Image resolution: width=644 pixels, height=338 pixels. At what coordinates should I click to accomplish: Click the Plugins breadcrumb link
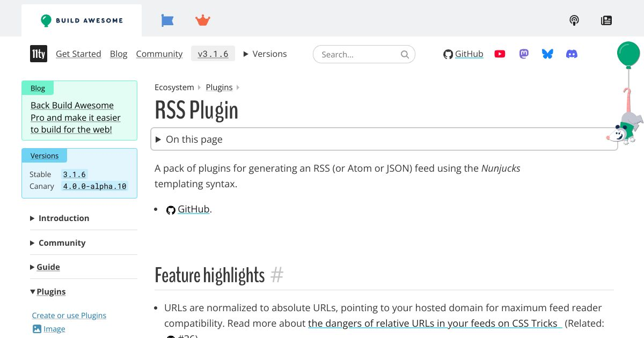coord(219,87)
